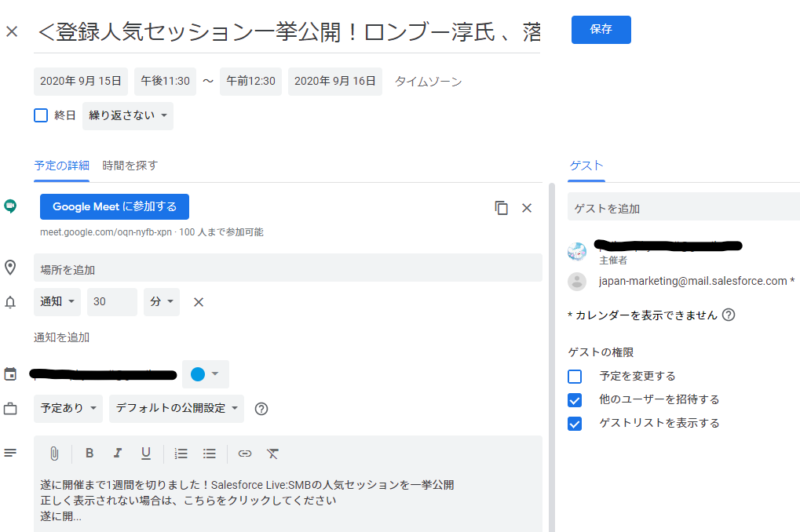Click the briefcase availability icon
Image resolution: width=800 pixels, height=532 pixels.
(10, 409)
